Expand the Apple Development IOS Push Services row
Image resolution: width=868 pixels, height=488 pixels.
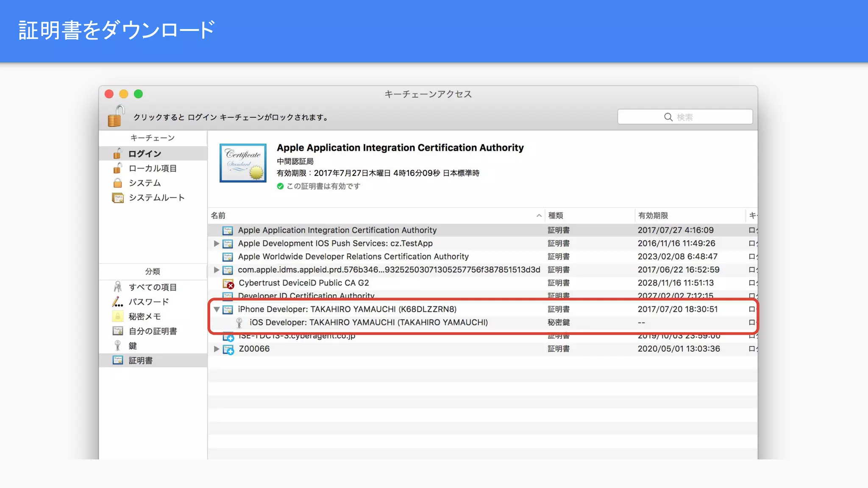217,244
